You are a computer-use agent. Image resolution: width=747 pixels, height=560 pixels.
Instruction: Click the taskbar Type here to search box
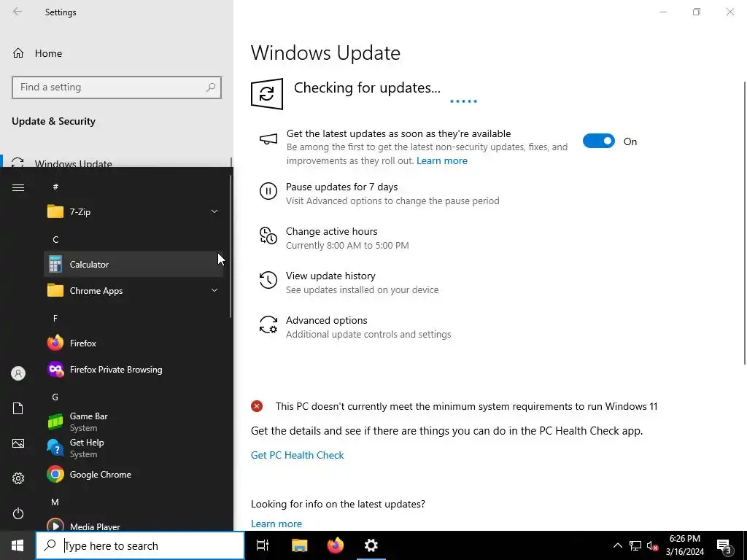click(140, 545)
